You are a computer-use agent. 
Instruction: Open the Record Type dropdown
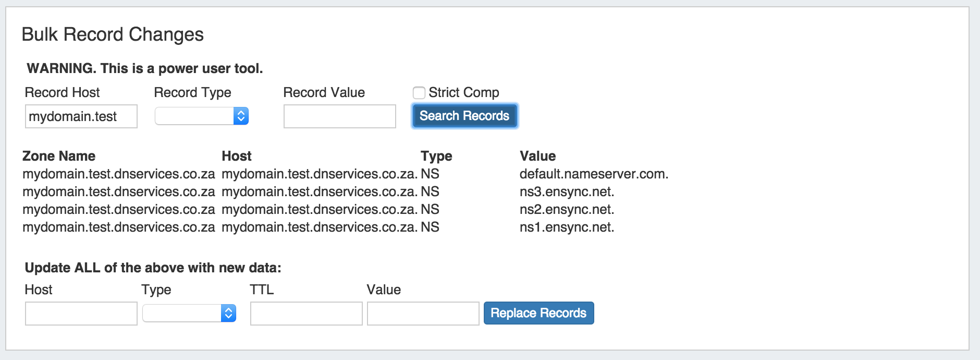[x=201, y=116]
